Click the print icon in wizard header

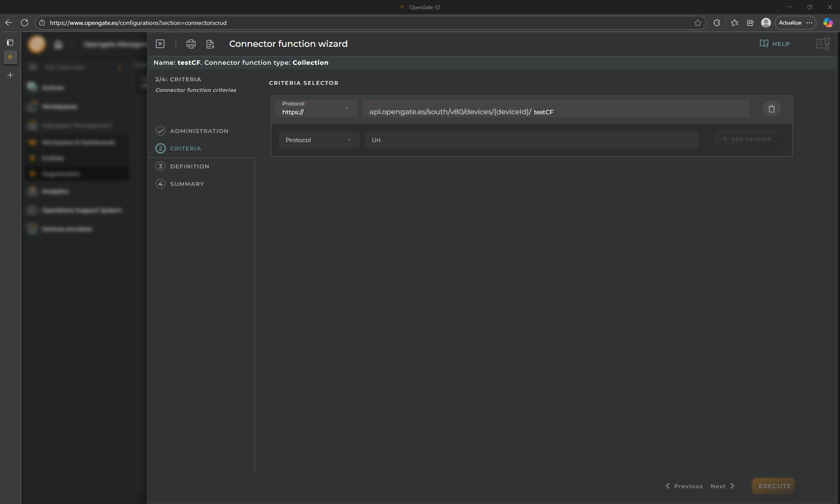pyautogui.click(x=191, y=44)
